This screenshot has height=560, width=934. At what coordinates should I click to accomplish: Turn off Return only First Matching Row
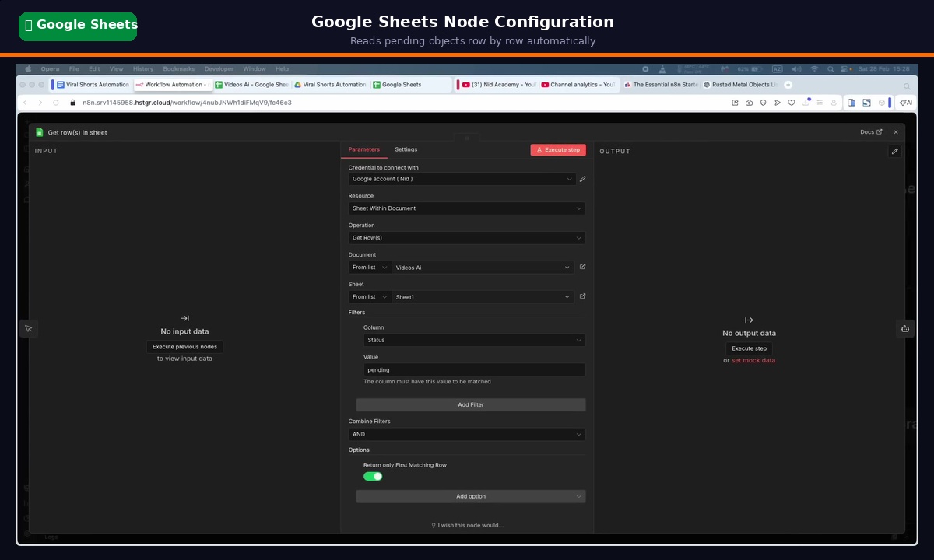(373, 476)
